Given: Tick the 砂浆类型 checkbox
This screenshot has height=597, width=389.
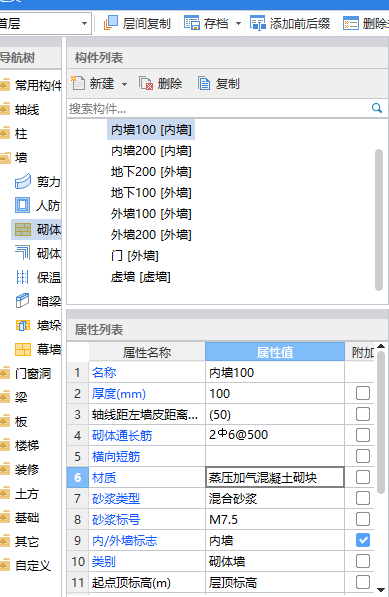Looking at the screenshot, I should tap(363, 498).
